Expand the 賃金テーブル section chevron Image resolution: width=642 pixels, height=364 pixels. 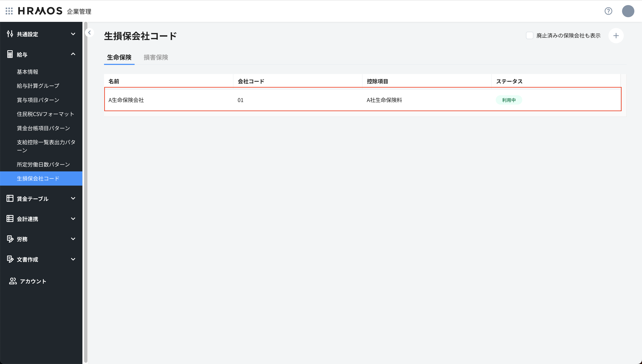(73, 198)
